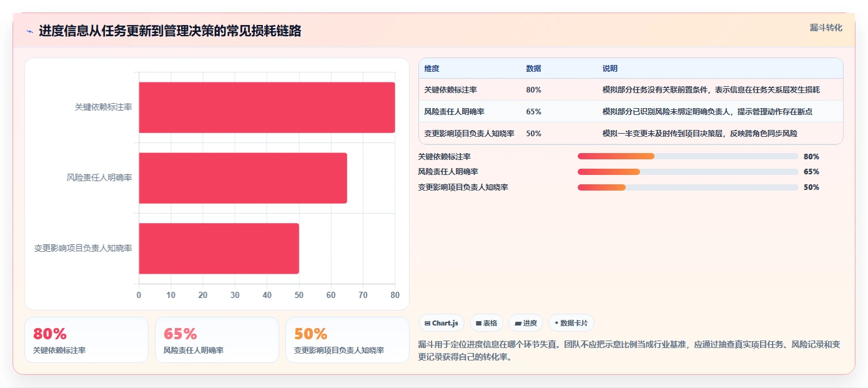The image size is (868, 388).
Task: Click the progress row label 变更影响项目负责人知晓率
Action: 463,187
